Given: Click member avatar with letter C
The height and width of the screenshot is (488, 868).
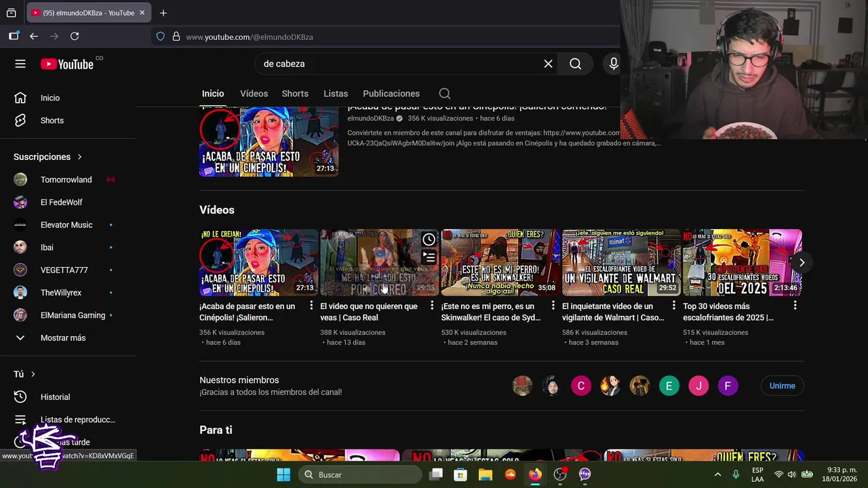Looking at the screenshot, I should (581, 386).
